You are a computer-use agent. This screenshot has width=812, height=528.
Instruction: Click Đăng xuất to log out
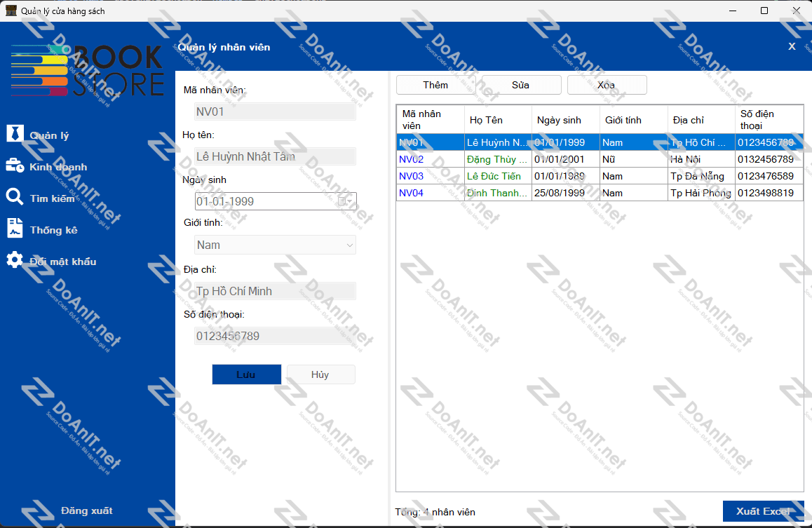point(86,511)
